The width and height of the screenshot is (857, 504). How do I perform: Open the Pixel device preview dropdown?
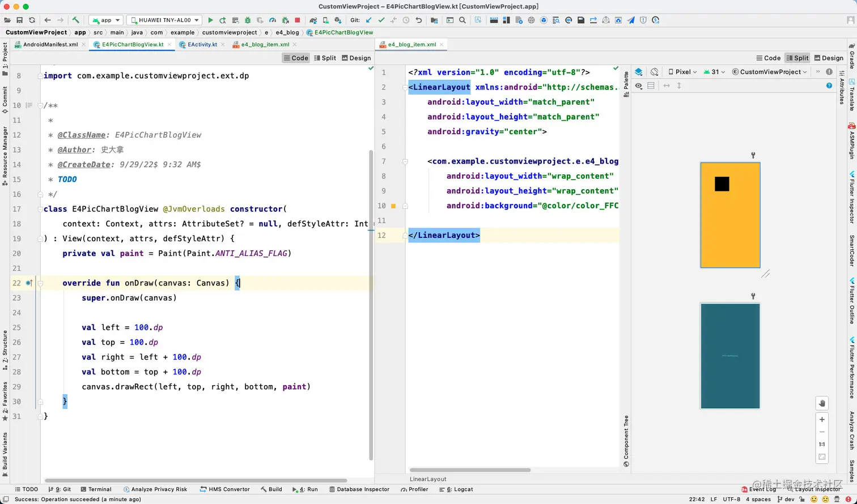[682, 72]
